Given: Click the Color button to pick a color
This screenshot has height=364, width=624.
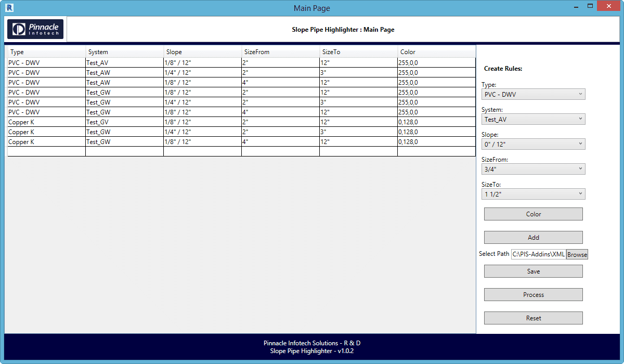Looking at the screenshot, I should click(x=533, y=214).
